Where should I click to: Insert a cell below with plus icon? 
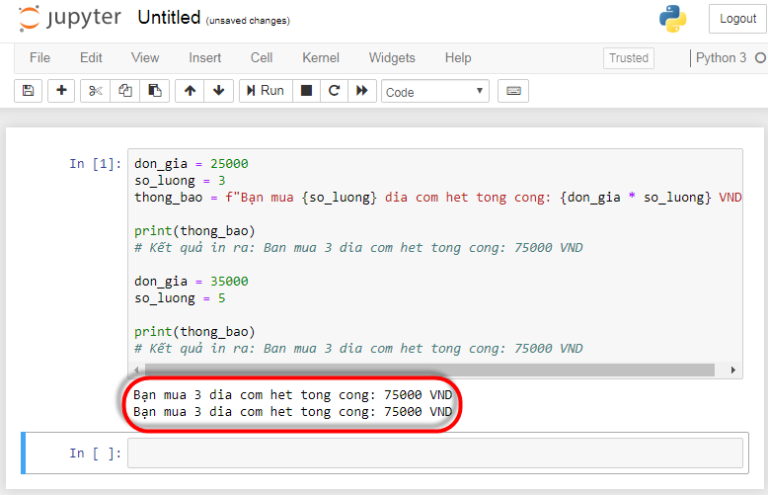(62, 91)
